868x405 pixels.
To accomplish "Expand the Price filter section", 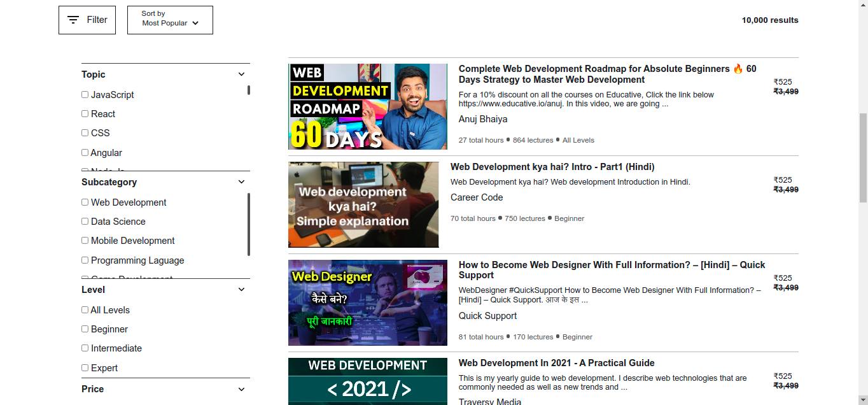I will [241, 389].
